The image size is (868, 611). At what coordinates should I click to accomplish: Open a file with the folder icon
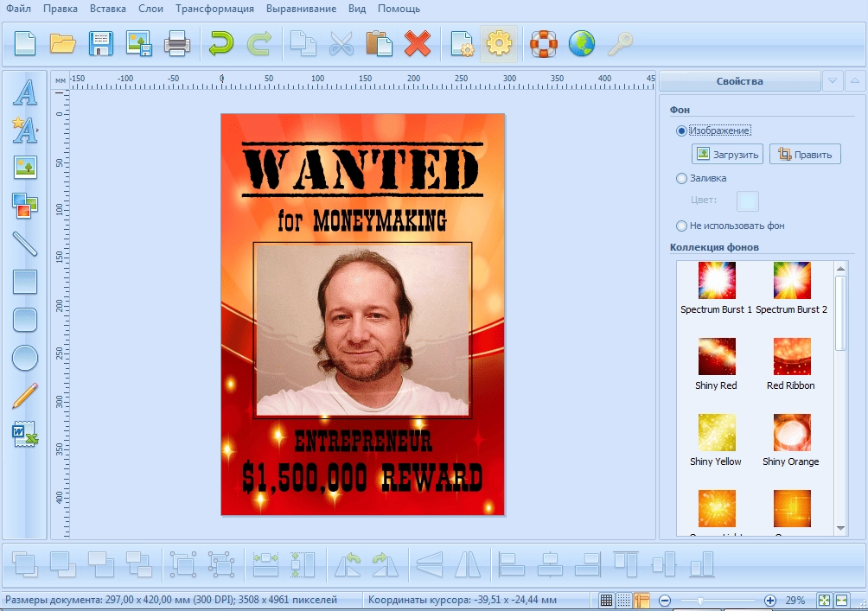click(62, 44)
